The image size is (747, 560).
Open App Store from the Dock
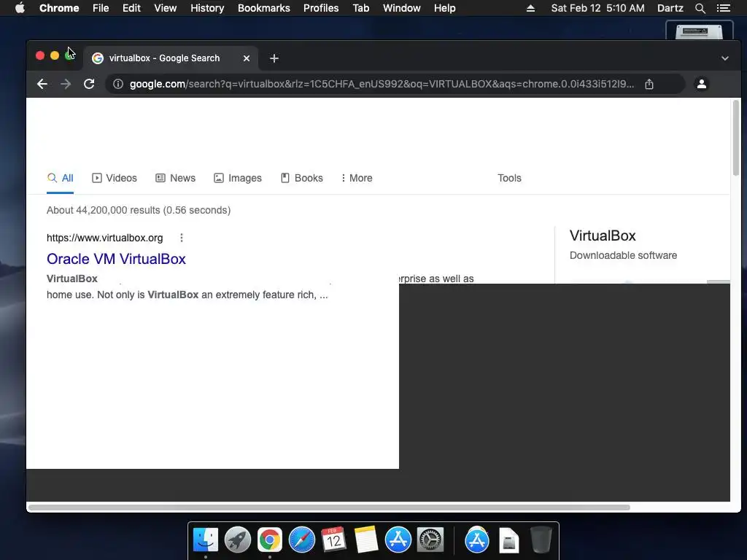click(398, 540)
